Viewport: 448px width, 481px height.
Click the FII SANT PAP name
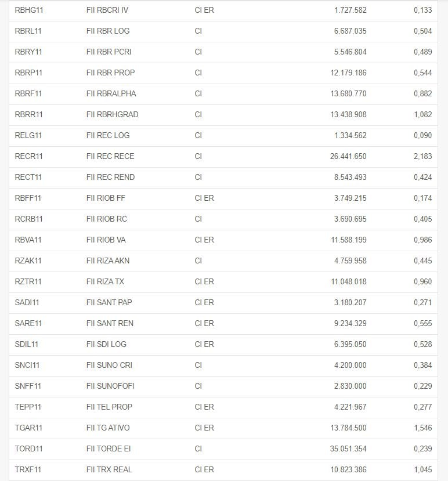tap(109, 302)
